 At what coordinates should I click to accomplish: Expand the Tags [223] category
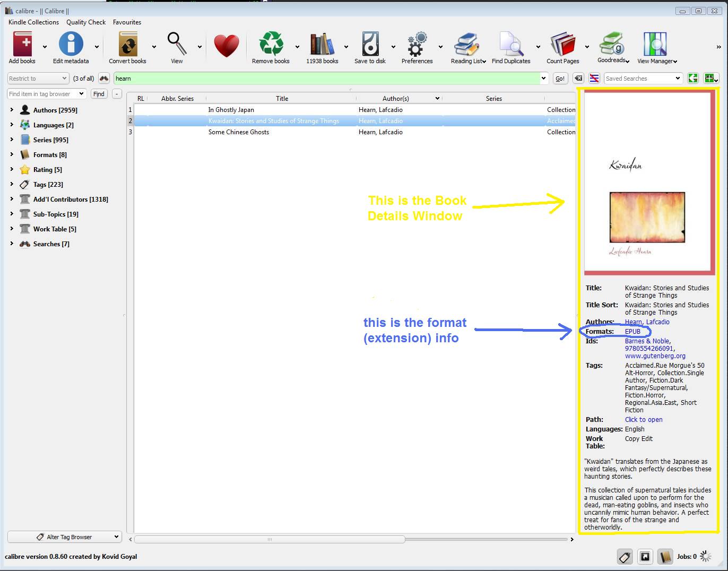12,184
